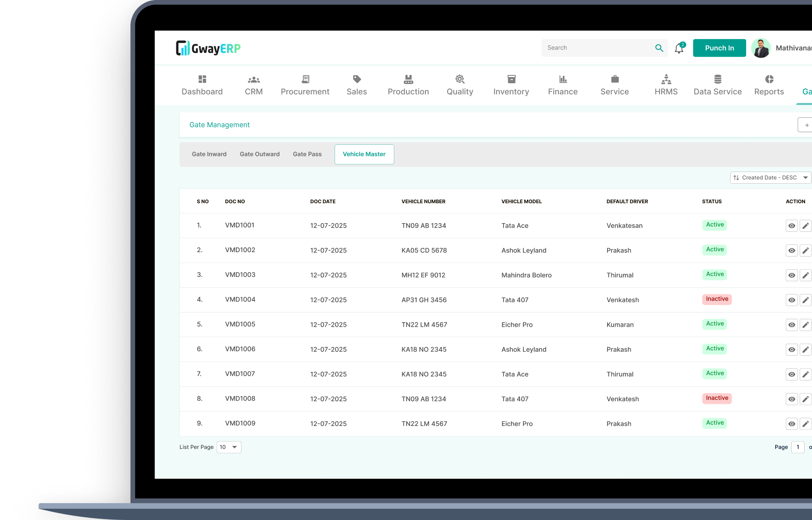This screenshot has height=520, width=812.
Task: Click the search magnifier icon
Action: [659, 48]
